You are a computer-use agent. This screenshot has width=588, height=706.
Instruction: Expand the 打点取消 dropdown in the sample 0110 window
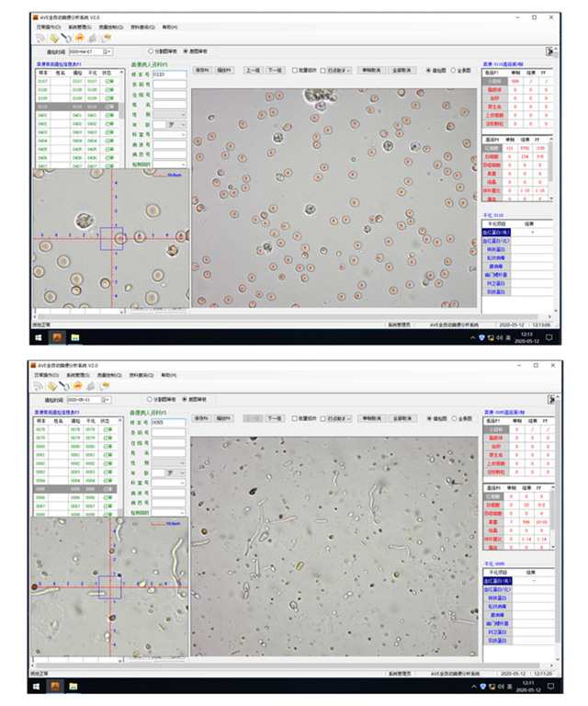[x=348, y=70]
